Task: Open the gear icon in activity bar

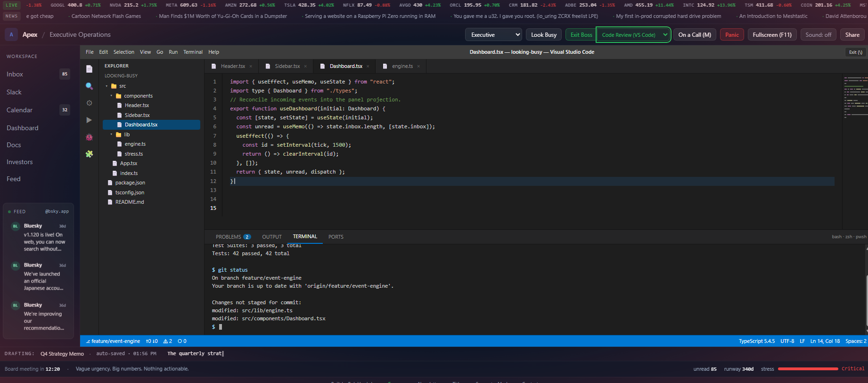Action: 89,103
